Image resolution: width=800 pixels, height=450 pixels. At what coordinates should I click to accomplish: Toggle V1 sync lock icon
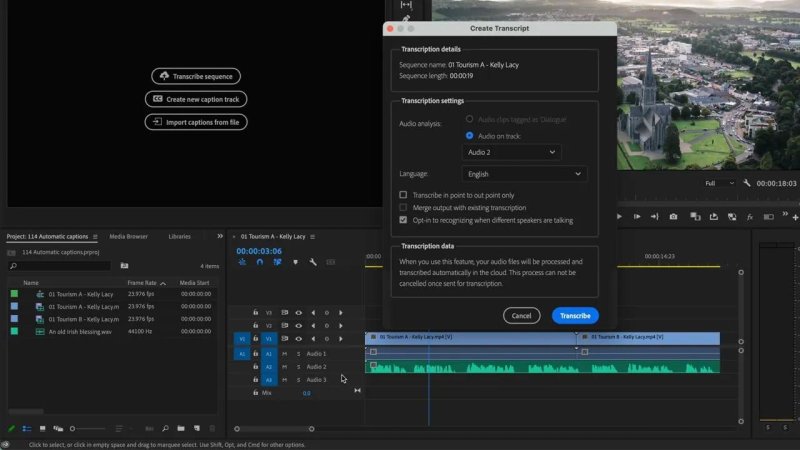(x=285, y=339)
